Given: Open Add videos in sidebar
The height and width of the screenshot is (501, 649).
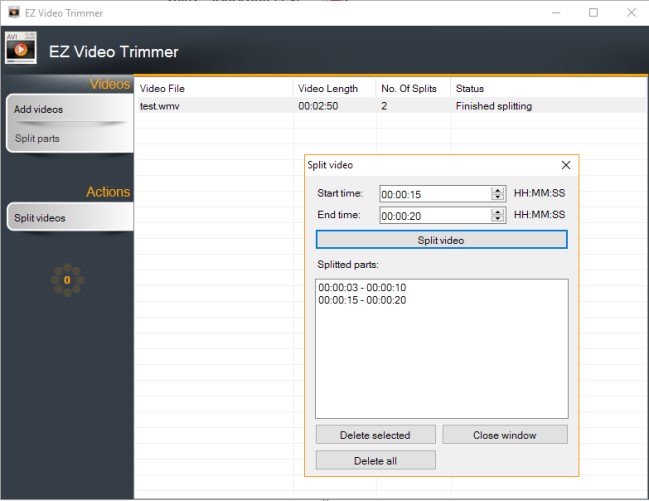Looking at the screenshot, I should coord(38,109).
